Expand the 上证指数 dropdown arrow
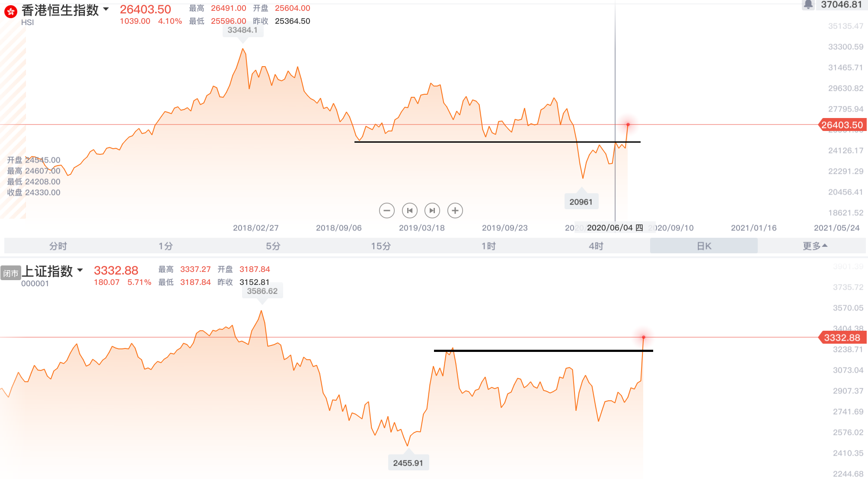 pyautogui.click(x=80, y=270)
